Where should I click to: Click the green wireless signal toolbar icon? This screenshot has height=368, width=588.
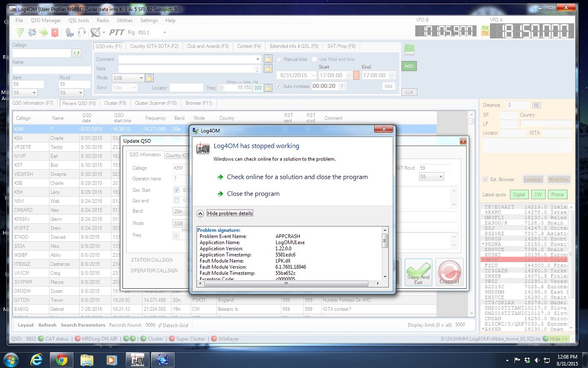(19, 32)
